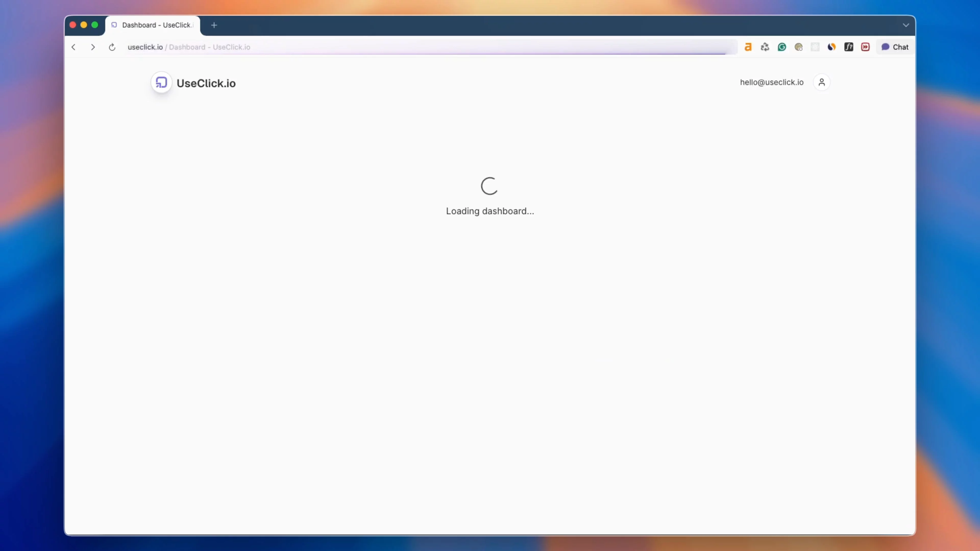This screenshot has height=551, width=980.
Task: Click the hello@useclick.io account label
Action: [x=772, y=82]
